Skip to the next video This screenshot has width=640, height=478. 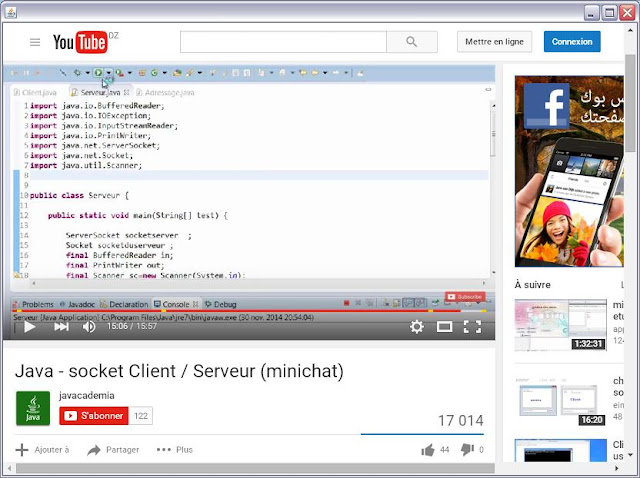(61, 327)
